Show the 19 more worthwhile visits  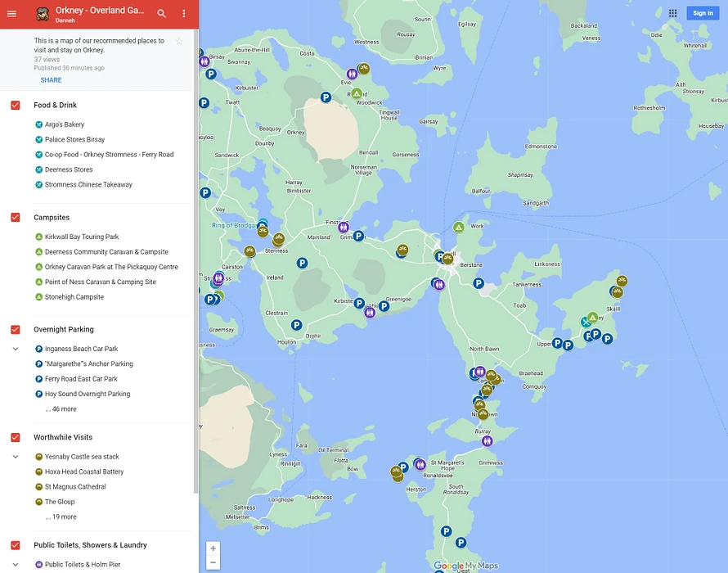(61, 517)
